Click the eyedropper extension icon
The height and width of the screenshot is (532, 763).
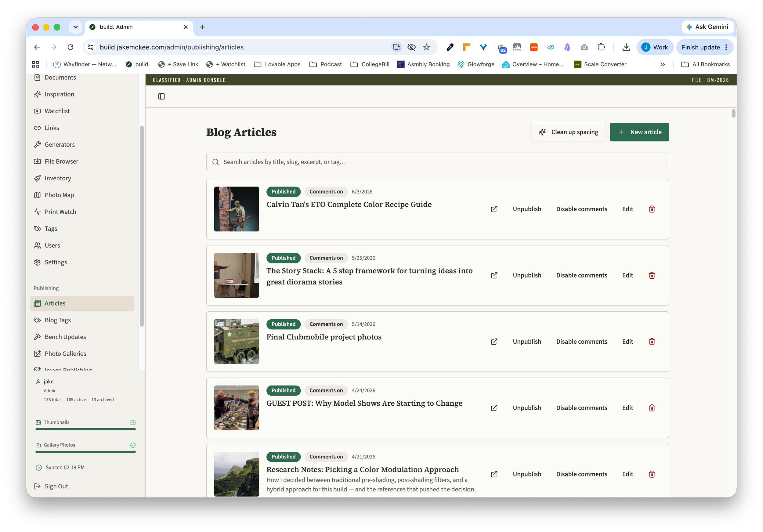click(x=450, y=47)
